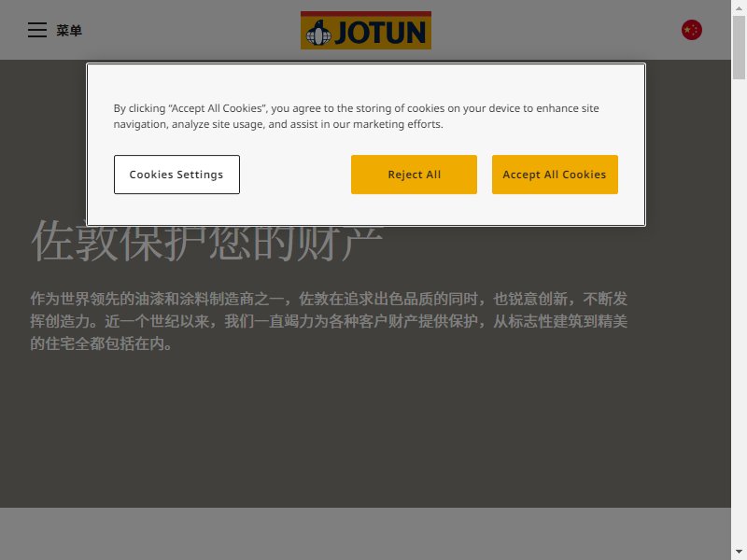Image resolution: width=747 pixels, height=560 pixels.
Task: Click Accept All Cookies button
Action: coord(555,175)
